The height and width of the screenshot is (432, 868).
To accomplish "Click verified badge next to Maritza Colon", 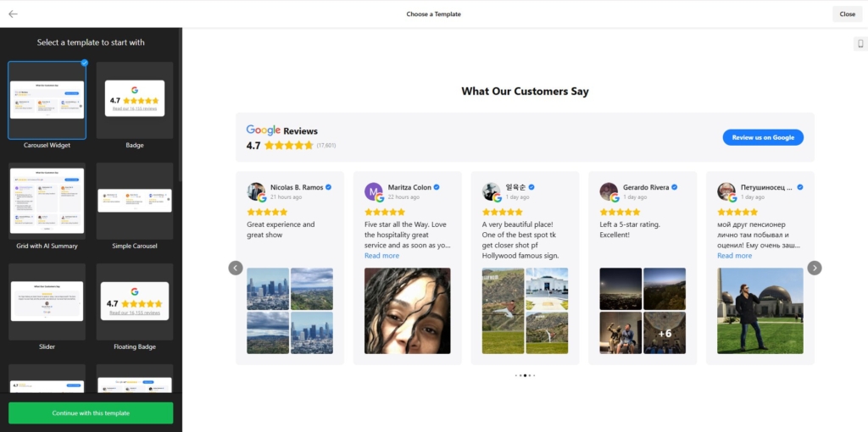I will coord(437,187).
